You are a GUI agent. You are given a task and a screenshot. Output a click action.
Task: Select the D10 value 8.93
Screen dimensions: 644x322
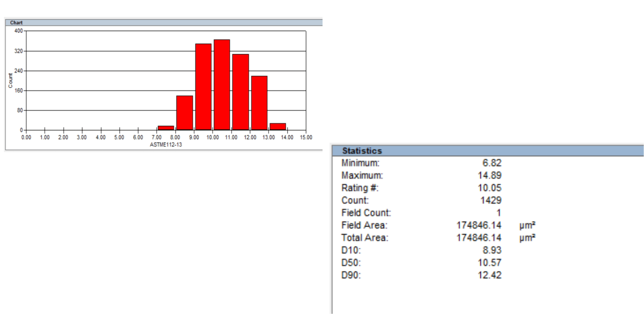492,250
